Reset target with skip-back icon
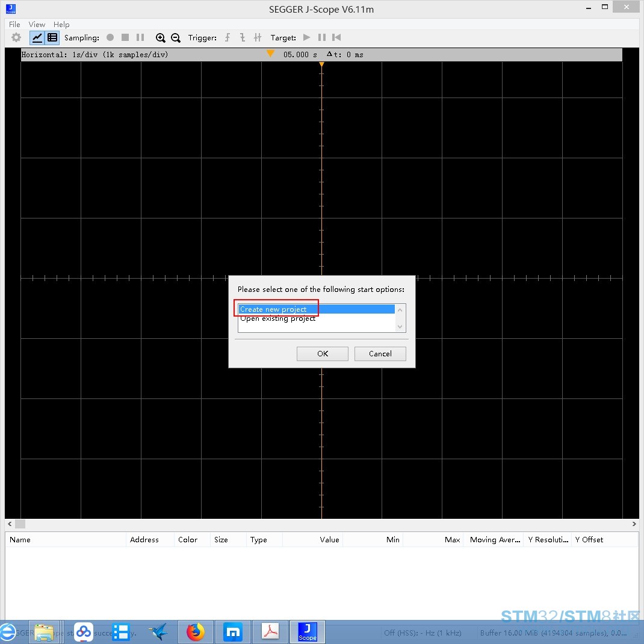This screenshot has width=644, height=644. point(336,37)
